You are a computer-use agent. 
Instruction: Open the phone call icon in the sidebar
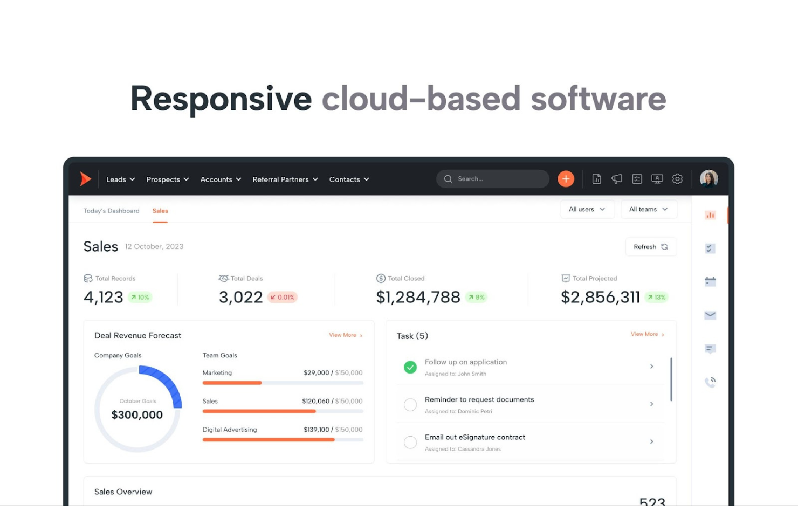[x=710, y=382]
